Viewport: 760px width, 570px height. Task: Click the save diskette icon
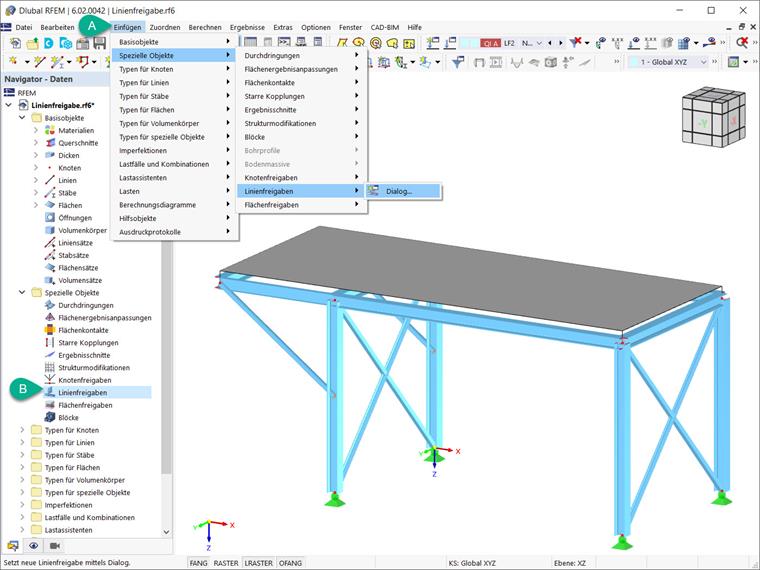point(99,43)
